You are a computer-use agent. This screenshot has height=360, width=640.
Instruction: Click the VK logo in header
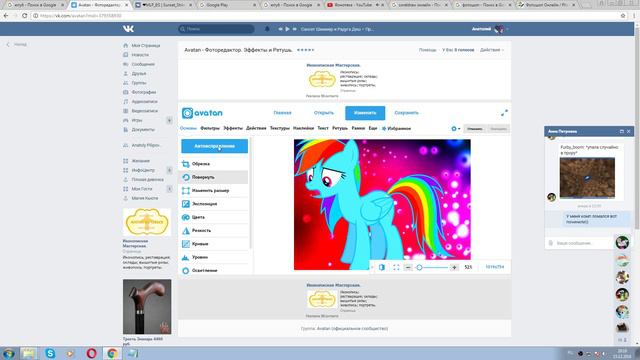point(128,29)
